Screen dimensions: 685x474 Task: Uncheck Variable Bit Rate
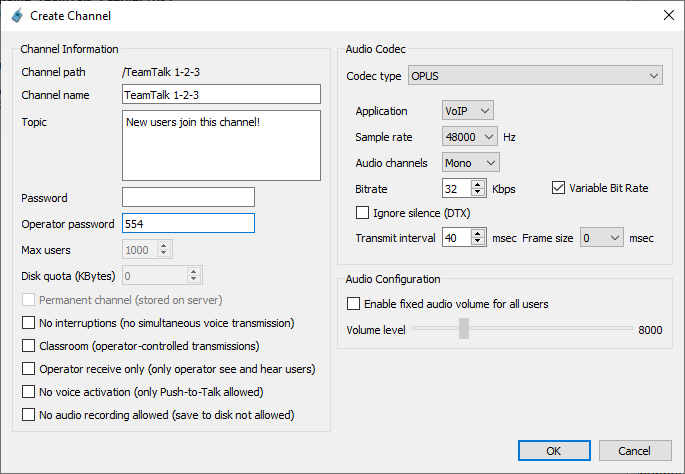(559, 188)
